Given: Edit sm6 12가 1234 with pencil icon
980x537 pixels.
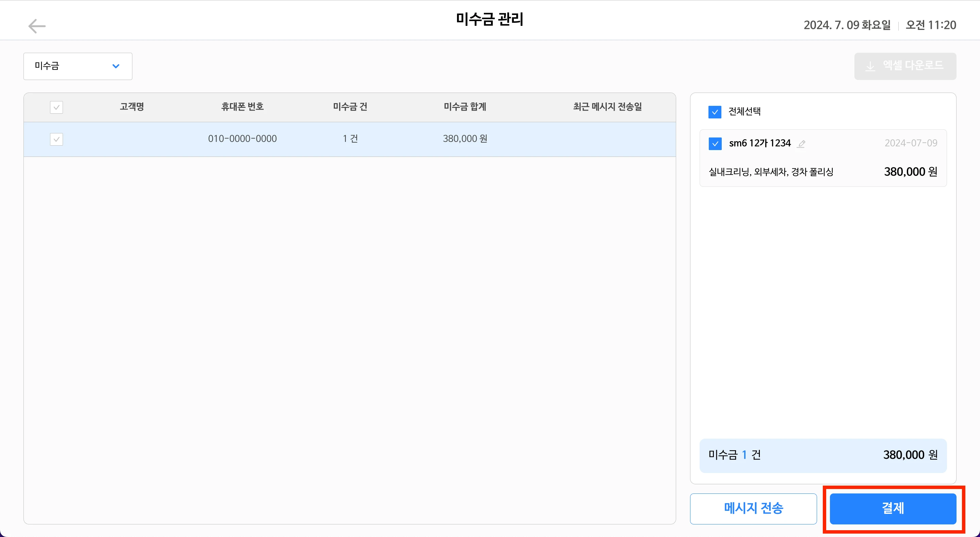Looking at the screenshot, I should 801,144.
